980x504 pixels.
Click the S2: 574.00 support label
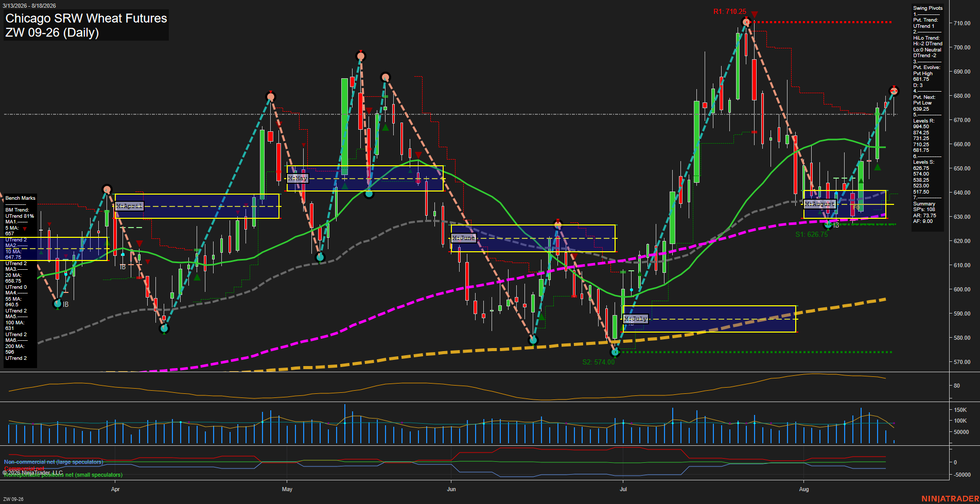(598, 362)
